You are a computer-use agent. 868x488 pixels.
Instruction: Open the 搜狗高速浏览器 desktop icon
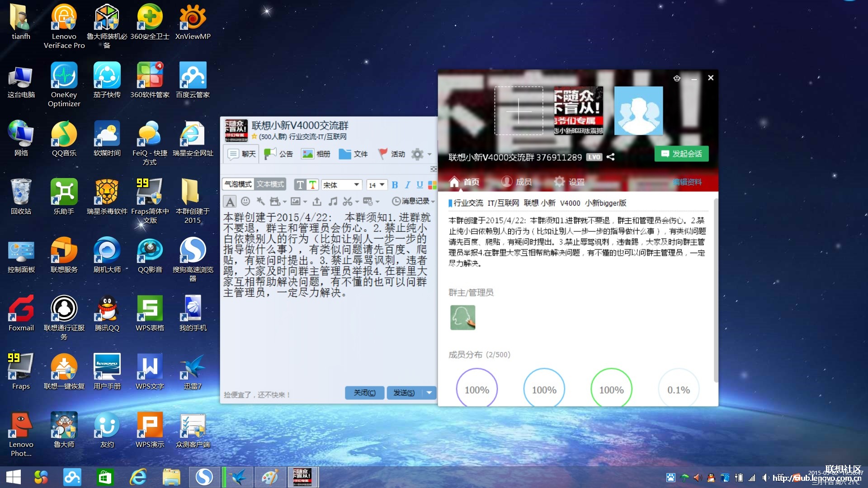193,259
